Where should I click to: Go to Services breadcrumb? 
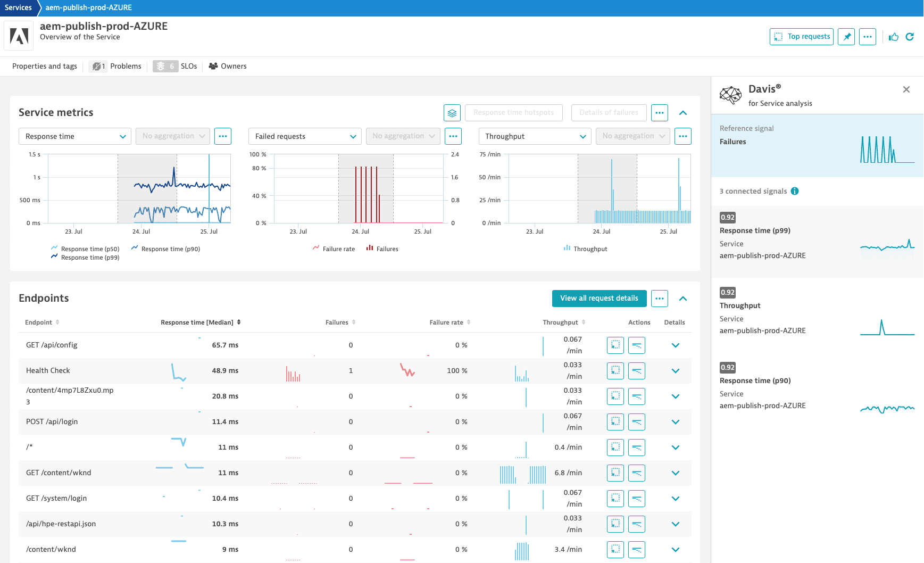pyautogui.click(x=18, y=7)
